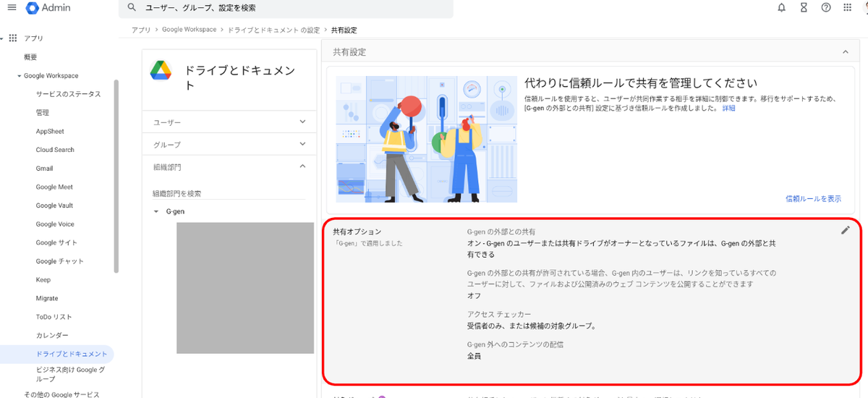Click the sidebar vertical scrollbar
This screenshot has height=398, width=868.
(116, 176)
